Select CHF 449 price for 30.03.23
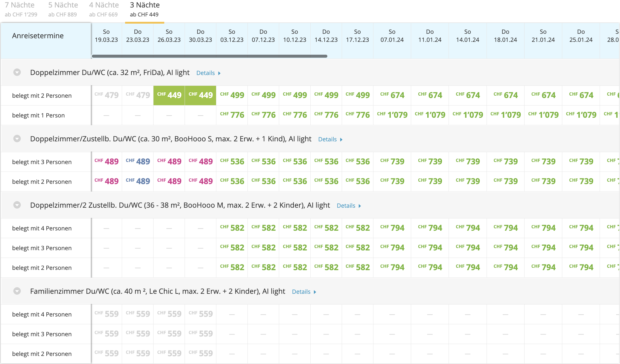 click(x=200, y=95)
